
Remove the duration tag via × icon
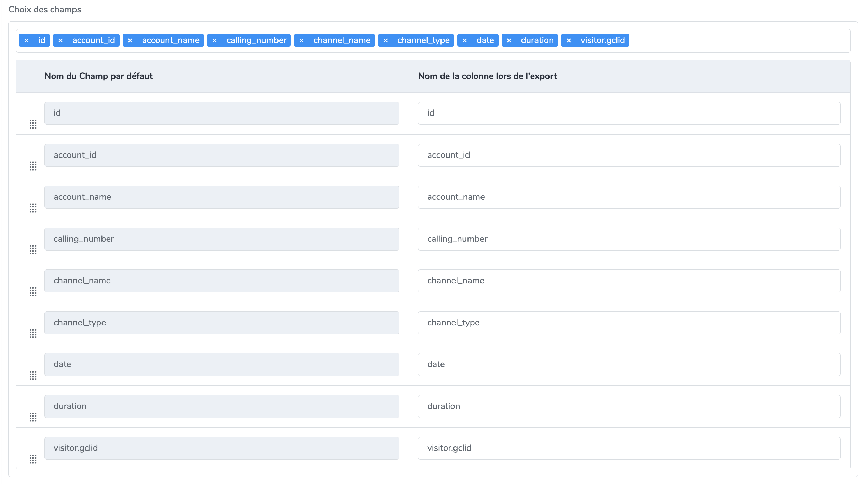[509, 40]
